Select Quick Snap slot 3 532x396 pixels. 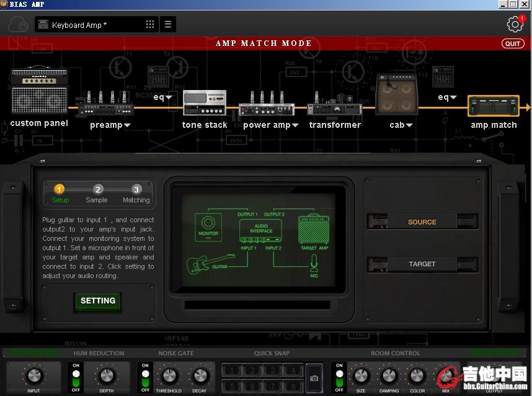click(x=273, y=370)
